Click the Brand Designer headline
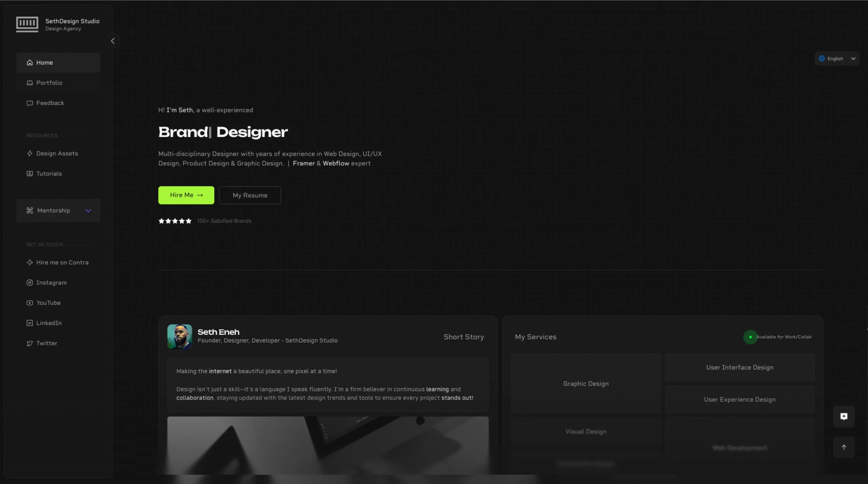 [x=223, y=132]
